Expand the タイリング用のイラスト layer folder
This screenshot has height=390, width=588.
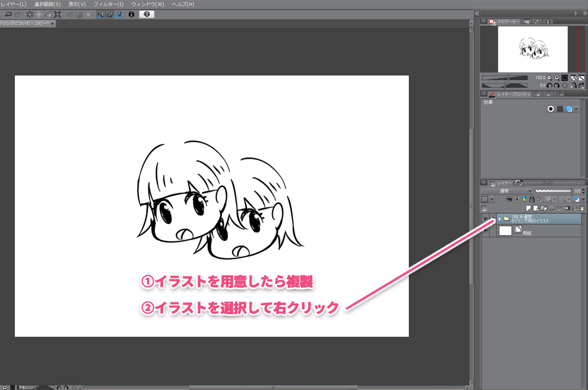500,219
